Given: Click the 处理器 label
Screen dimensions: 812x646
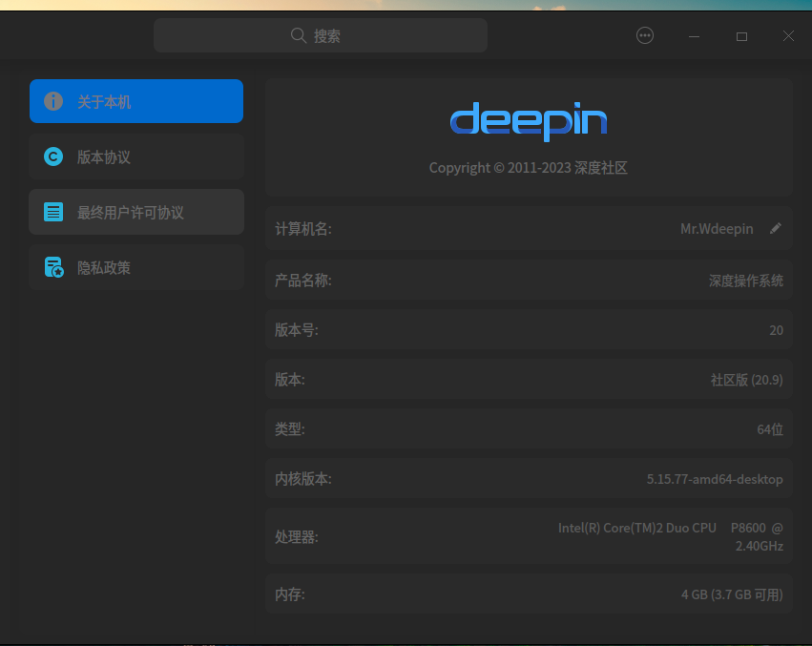Looking at the screenshot, I should coord(297,537).
